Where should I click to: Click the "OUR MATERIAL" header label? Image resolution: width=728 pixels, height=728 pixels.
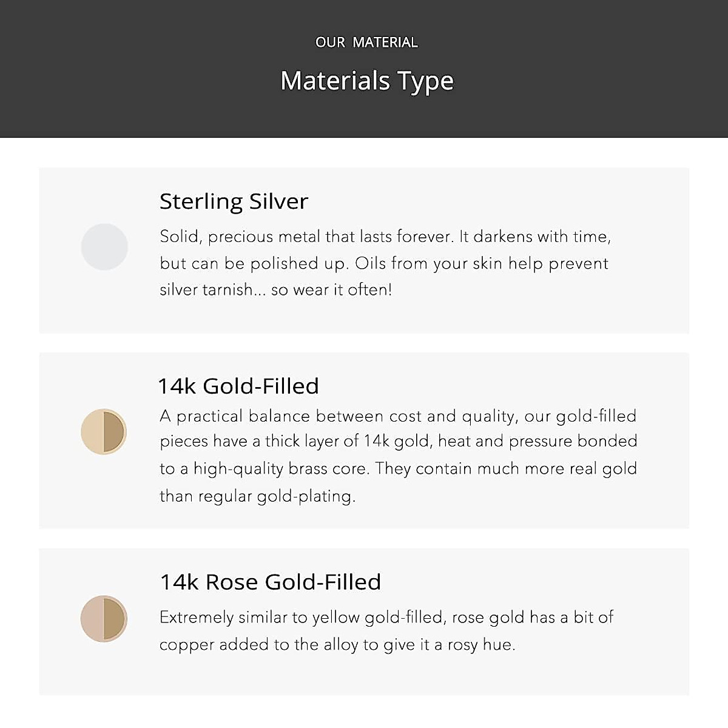click(366, 42)
